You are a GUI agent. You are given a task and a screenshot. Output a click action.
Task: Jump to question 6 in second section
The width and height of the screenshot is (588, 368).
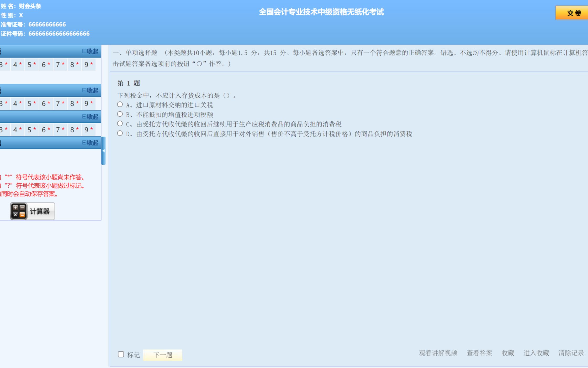[46, 104]
